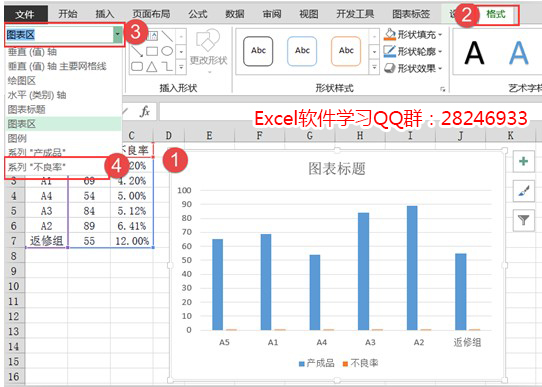Select the triangle shape
Screen dimensions: 542x387
[152, 66]
